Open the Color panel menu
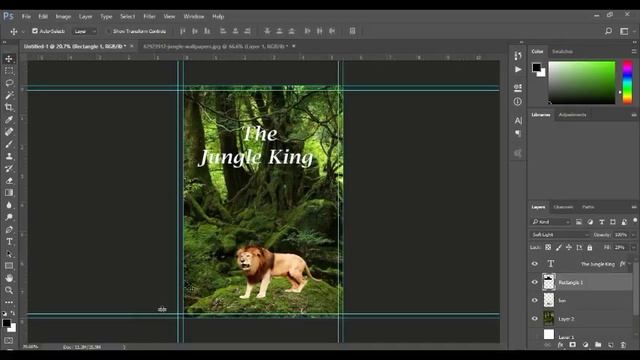Viewport: 640px width, 360px height. [x=634, y=51]
